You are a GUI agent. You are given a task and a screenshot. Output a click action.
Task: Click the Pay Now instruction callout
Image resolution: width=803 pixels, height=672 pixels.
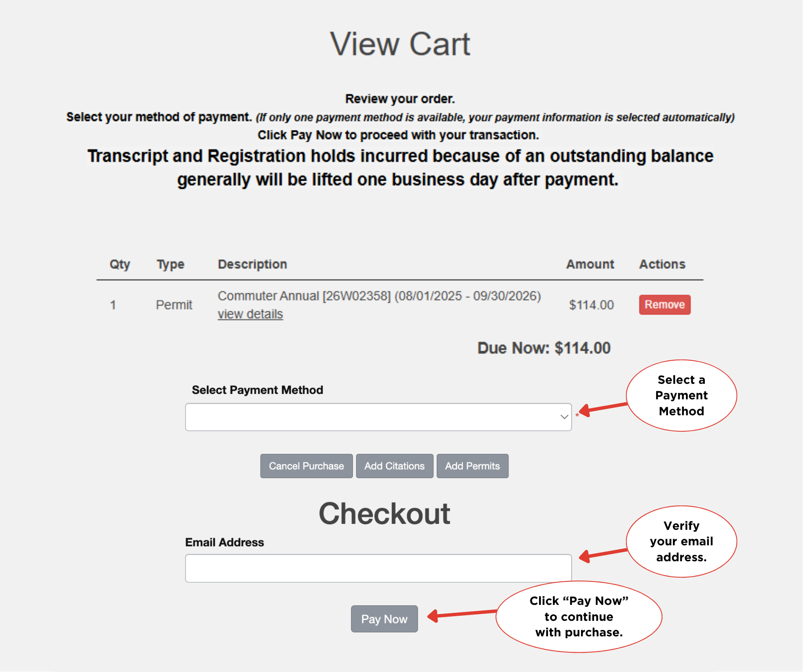pyautogui.click(x=578, y=617)
